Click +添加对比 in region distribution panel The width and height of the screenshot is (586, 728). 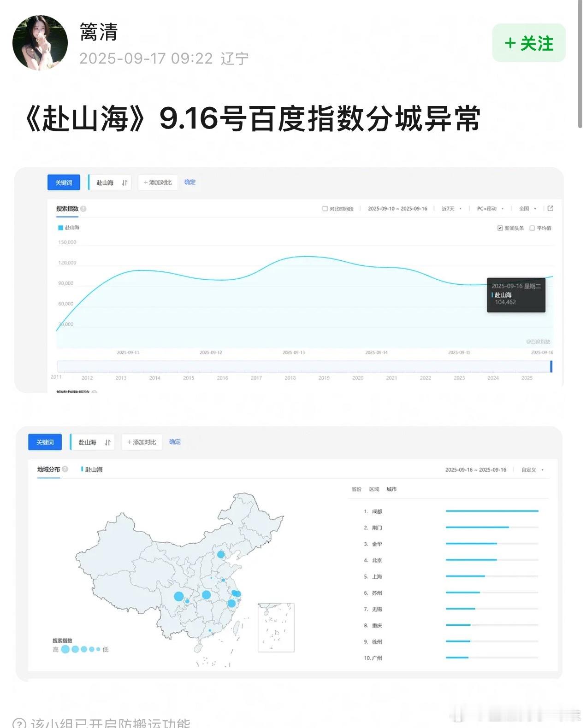coord(142,442)
